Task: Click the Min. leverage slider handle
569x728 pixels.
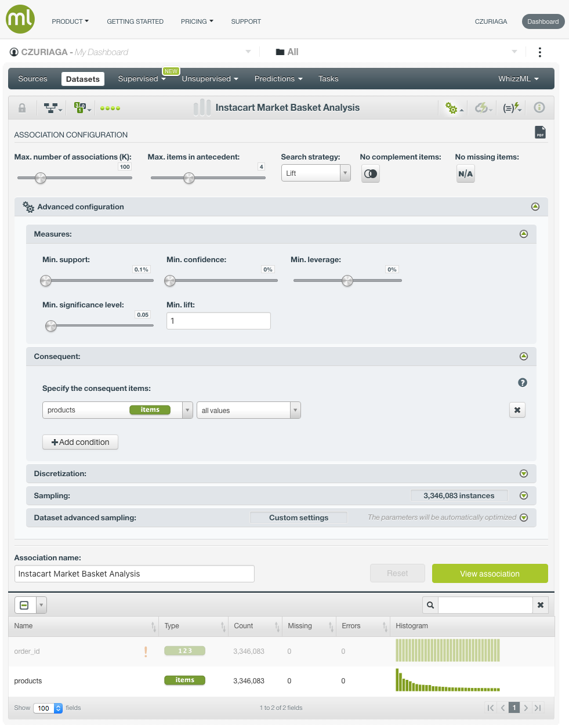Action: pyautogui.click(x=347, y=281)
